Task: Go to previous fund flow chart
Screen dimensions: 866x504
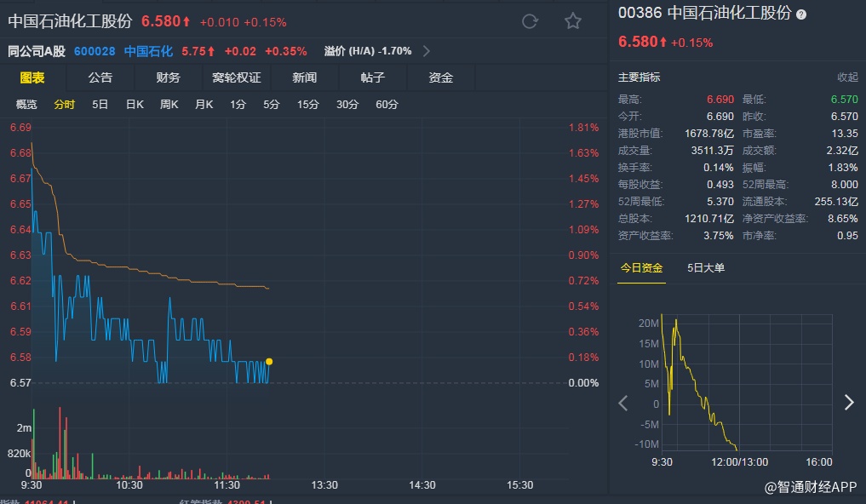Action: (x=623, y=403)
